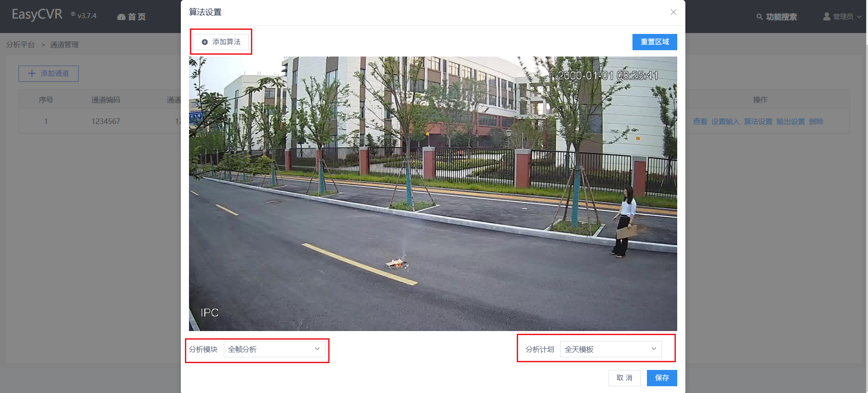Click the 添加通道 plus icon
The width and height of the screenshot is (868, 393).
[x=32, y=73]
